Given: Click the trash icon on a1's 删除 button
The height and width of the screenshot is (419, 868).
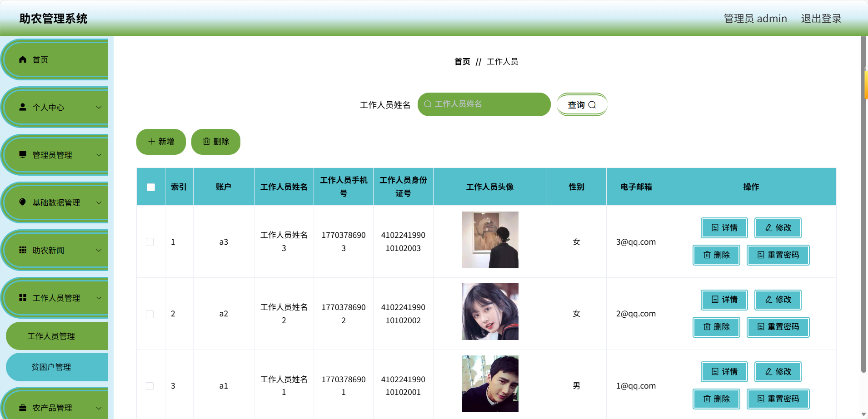Looking at the screenshot, I should pyautogui.click(x=707, y=399).
